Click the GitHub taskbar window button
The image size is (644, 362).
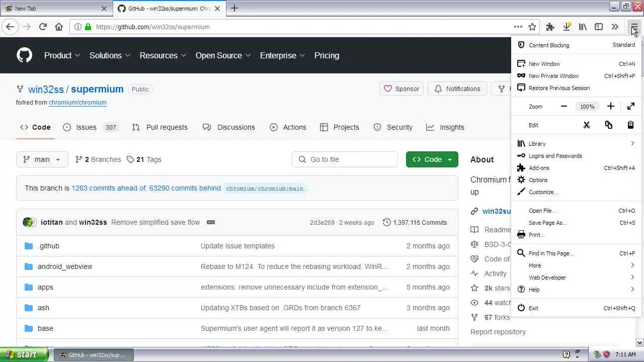pos(94,354)
